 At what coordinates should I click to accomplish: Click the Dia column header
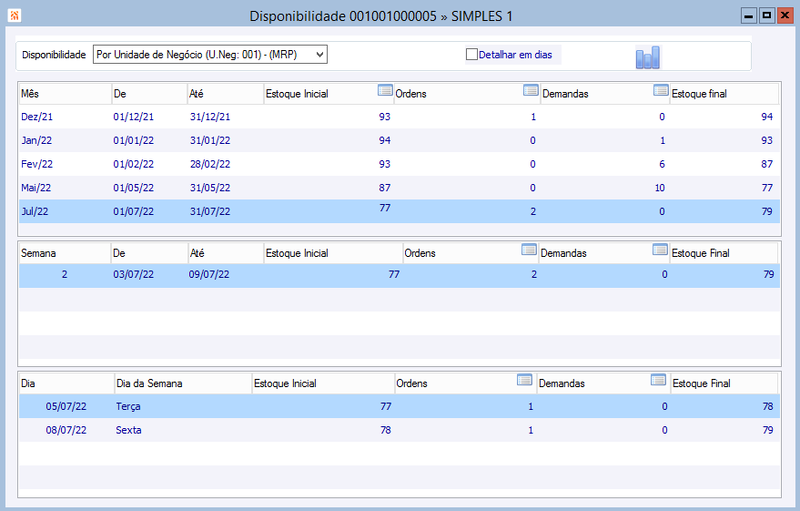point(67,384)
